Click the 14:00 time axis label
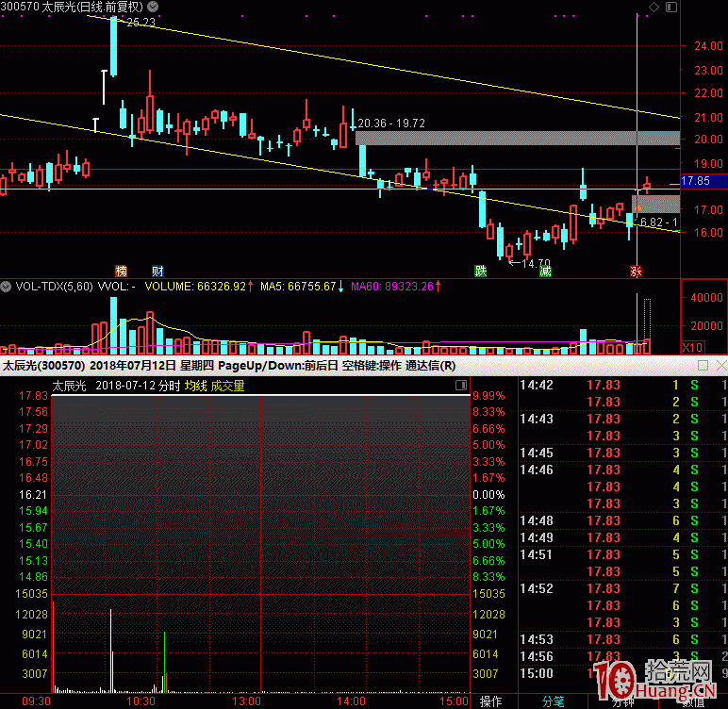This screenshot has height=709, width=728. [x=351, y=701]
